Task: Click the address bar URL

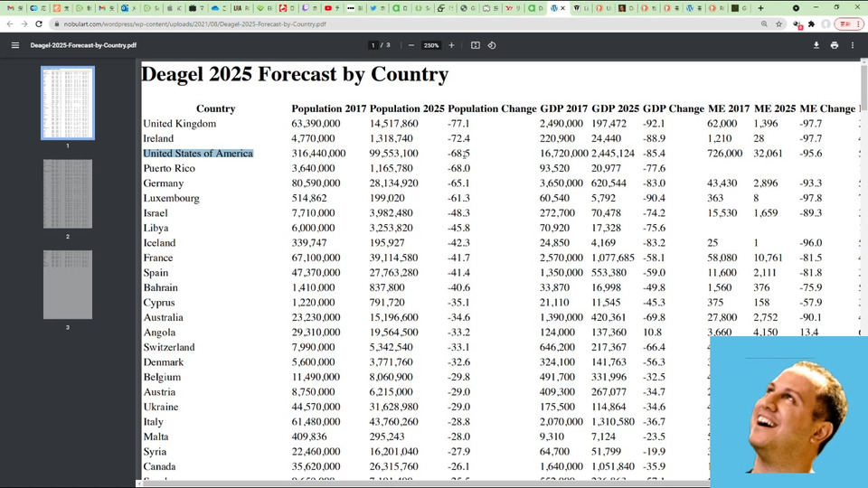Action: click(x=195, y=24)
